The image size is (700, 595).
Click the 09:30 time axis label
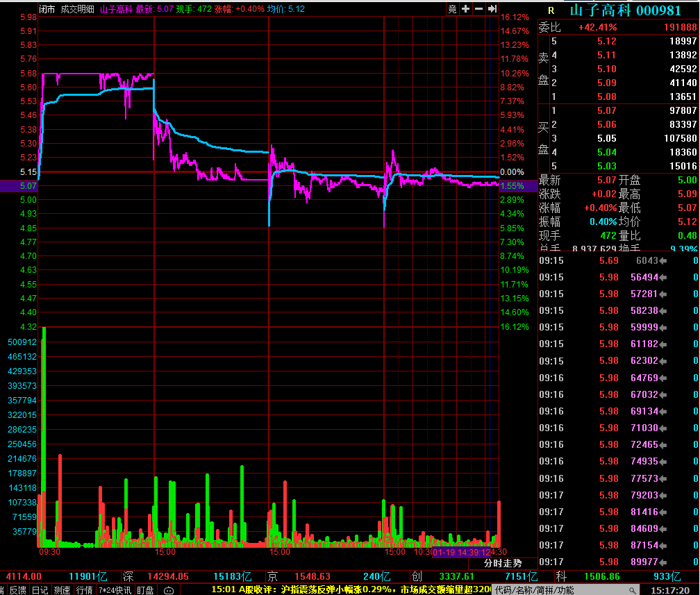49,552
